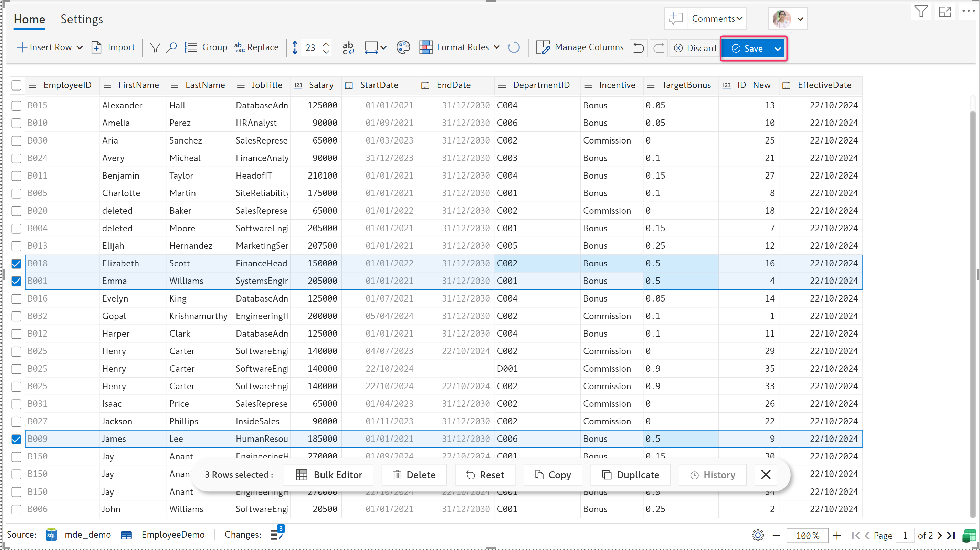Open the settings gear near the zoom controls
Image resolution: width=980 pixels, height=550 pixels.
point(757,535)
